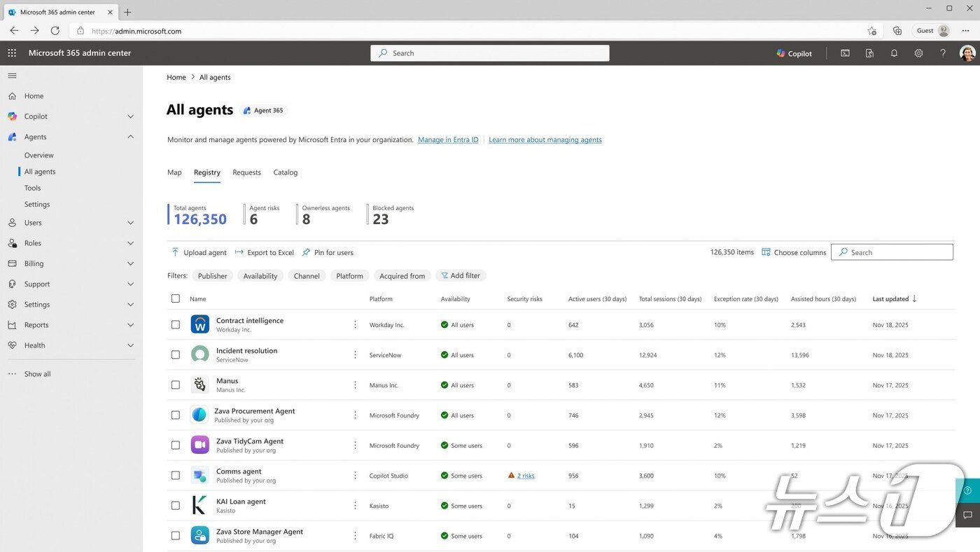Viewport: 980px width, 552px height.
Task: Switch to the Catalog tab
Action: click(x=285, y=172)
